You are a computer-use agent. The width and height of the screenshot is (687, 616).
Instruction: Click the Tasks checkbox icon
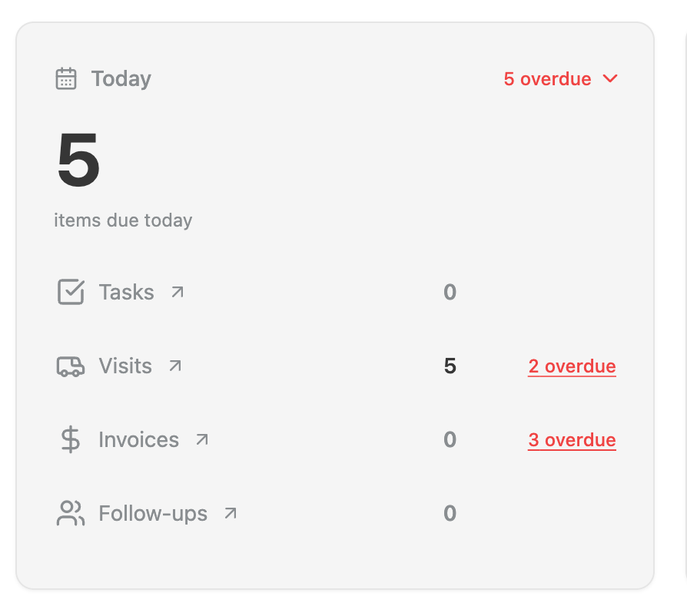tap(71, 292)
